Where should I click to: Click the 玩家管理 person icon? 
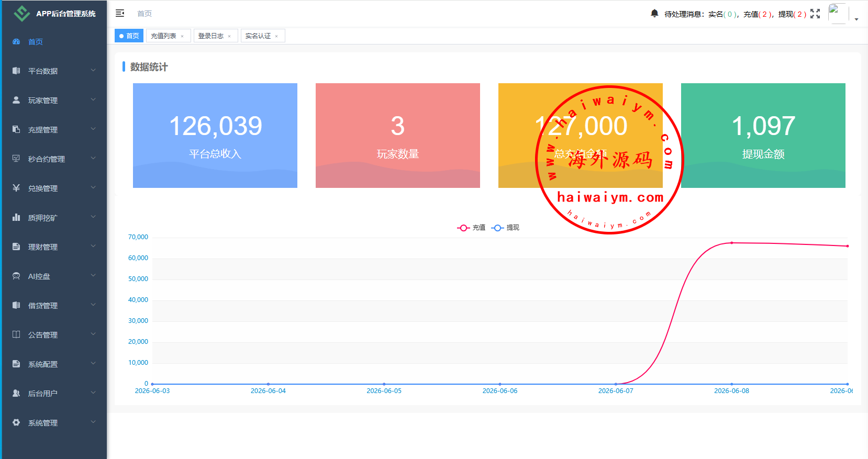pyautogui.click(x=16, y=100)
